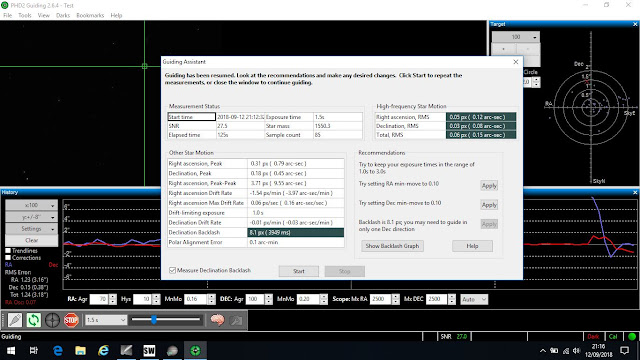Stop guiding with the red STOP icon
The width and height of the screenshot is (640, 360).
click(x=71, y=320)
